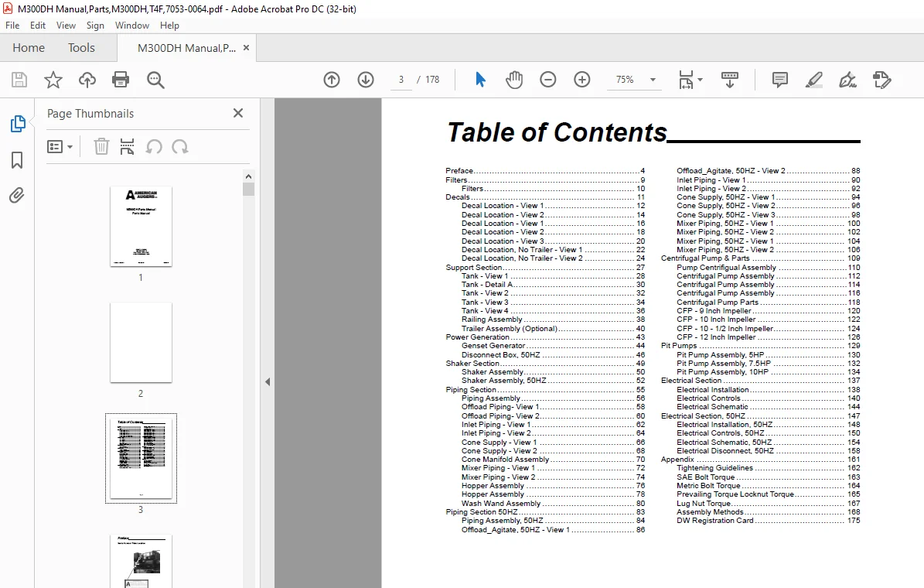Select page 3 contents thumbnail
The image size is (924, 588).
pos(141,458)
